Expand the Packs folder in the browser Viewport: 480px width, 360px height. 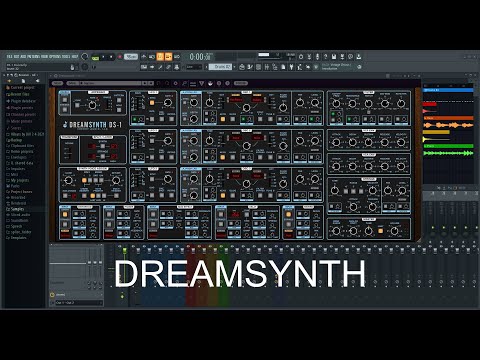click(x=15, y=186)
